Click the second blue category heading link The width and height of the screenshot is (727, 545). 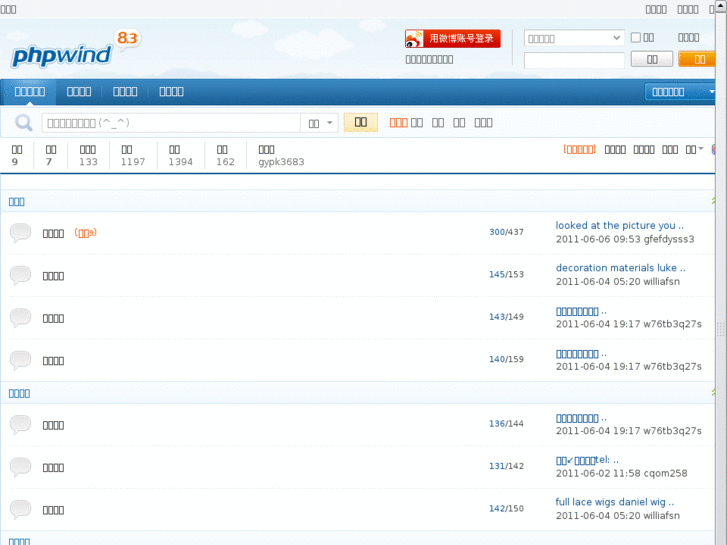[x=19, y=393]
